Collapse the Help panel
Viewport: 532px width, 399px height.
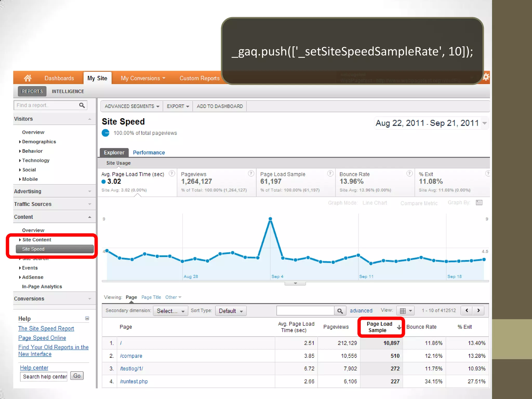pyautogui.click(x=87, y=318)
